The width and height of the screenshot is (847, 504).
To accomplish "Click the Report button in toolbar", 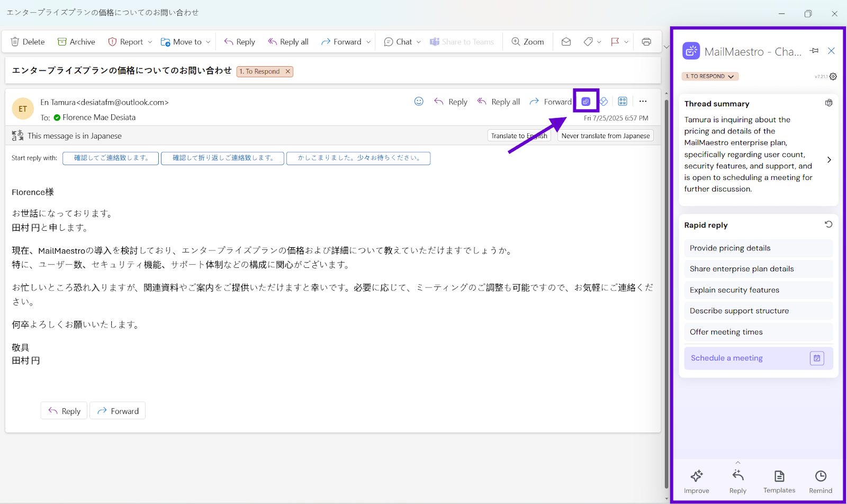I will [x=125, y=42].
